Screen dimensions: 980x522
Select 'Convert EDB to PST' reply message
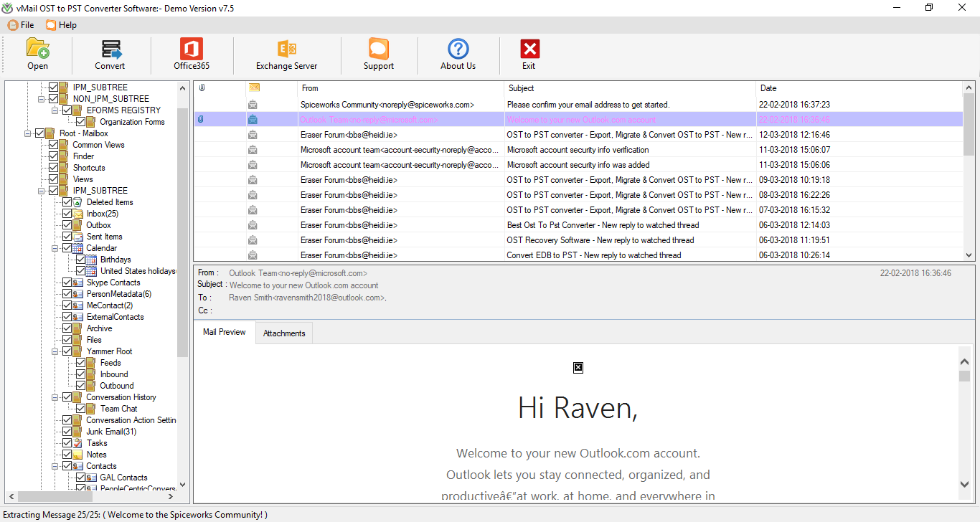578,255
